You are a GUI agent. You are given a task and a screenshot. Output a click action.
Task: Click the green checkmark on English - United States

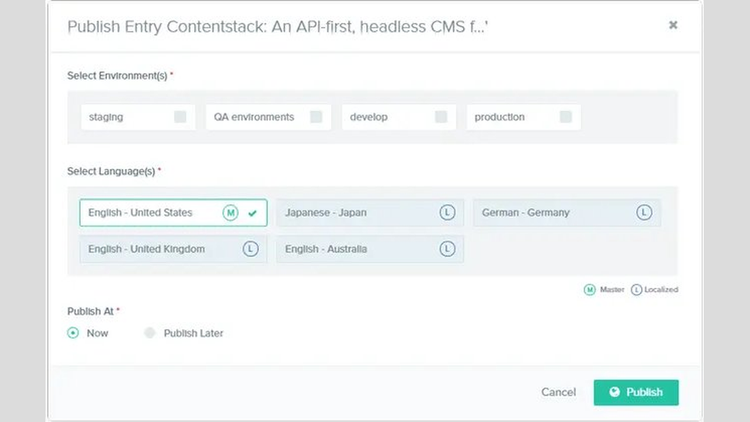253,213
